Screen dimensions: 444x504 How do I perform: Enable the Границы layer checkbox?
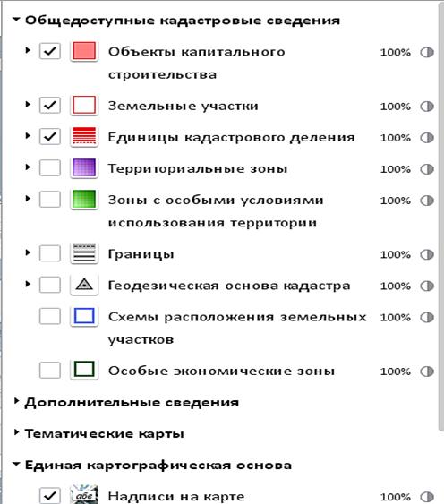[50, 253]
